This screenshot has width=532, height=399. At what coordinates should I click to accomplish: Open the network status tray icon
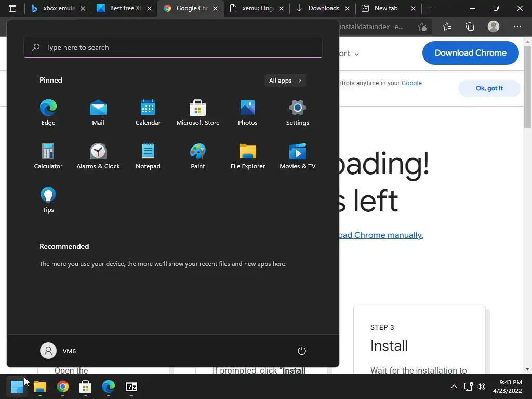point(469,387)
